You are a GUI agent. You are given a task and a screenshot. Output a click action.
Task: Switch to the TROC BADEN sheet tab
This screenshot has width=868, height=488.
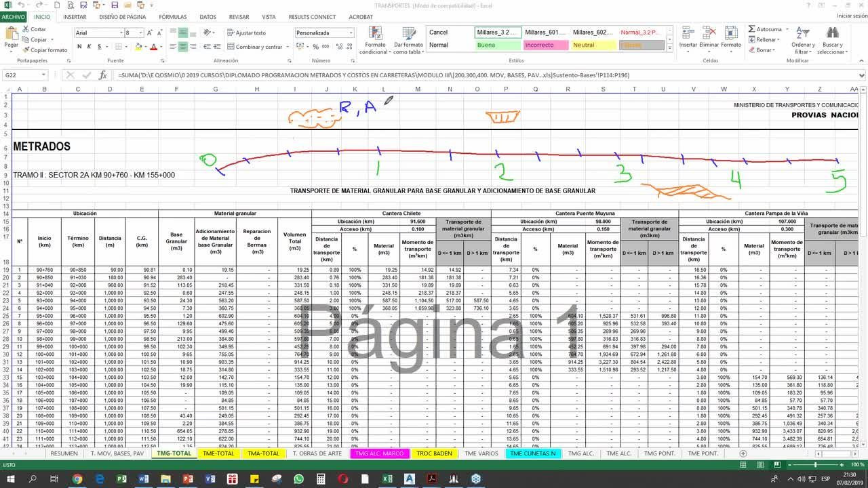(x=434, y=453)
